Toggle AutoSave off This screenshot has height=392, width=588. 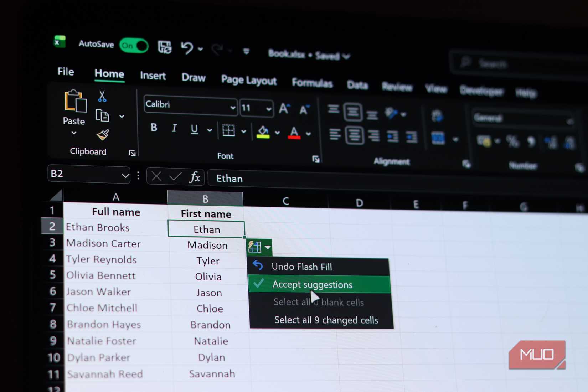[134, 46]
